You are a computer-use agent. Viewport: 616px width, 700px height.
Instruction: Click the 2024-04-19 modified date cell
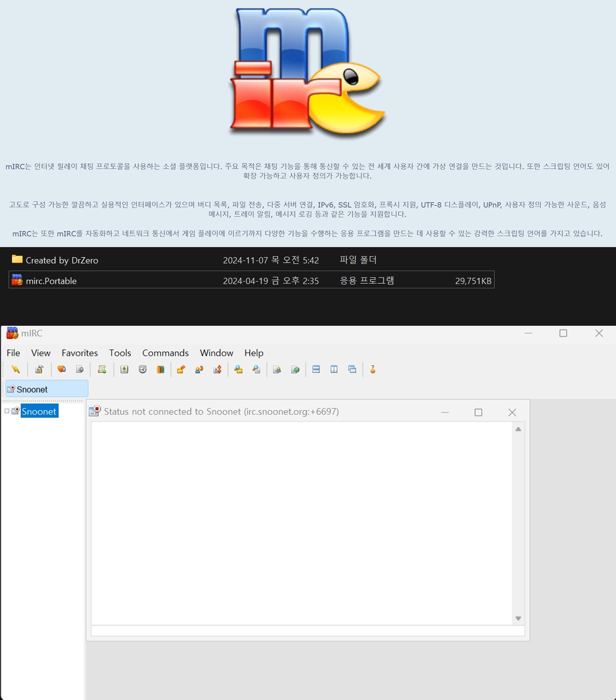click(271, 281)
